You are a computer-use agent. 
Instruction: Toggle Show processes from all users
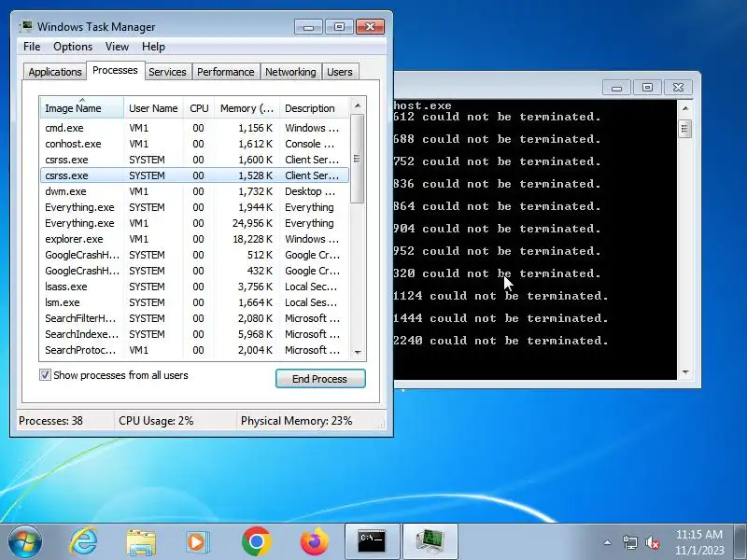[x=45, y=375]
